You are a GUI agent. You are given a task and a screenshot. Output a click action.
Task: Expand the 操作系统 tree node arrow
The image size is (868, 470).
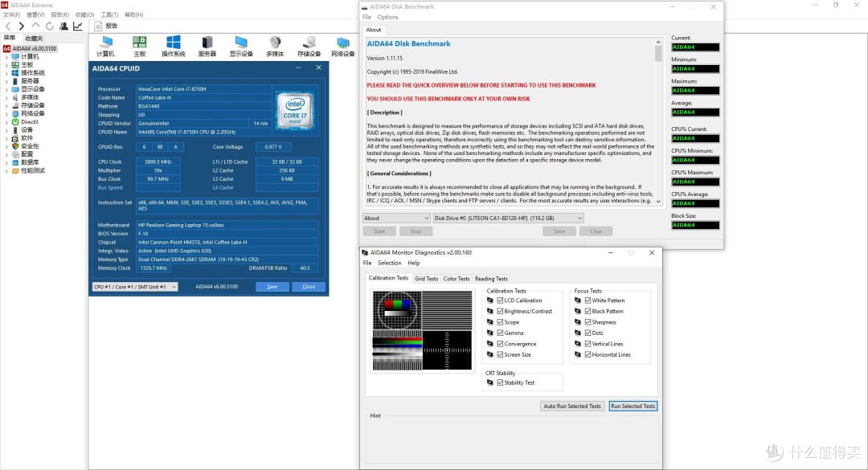[6, 73]
